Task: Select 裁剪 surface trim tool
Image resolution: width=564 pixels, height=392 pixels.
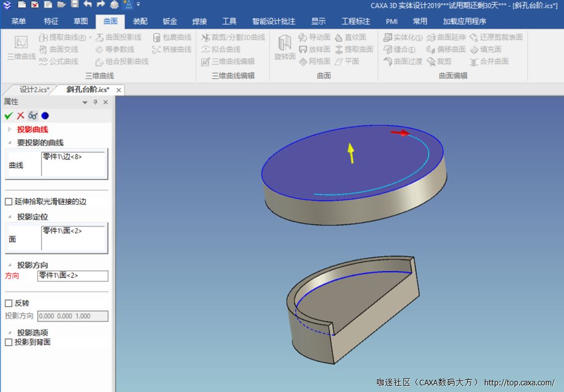Action: (x=439, y=62)
